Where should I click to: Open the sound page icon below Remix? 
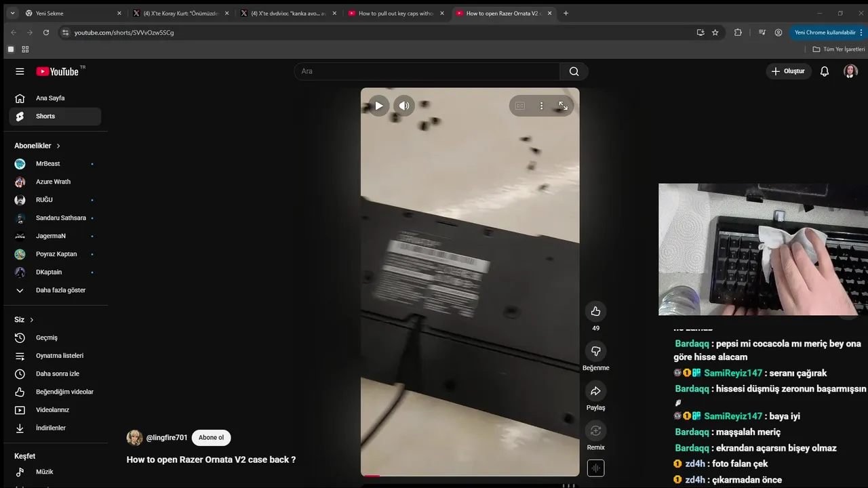tap(595, 468)
